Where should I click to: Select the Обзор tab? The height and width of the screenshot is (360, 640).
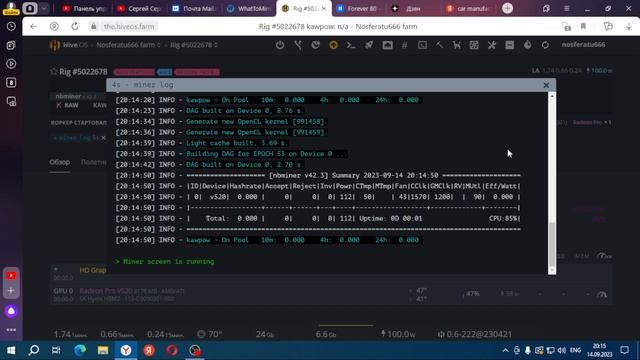point(60,162)
